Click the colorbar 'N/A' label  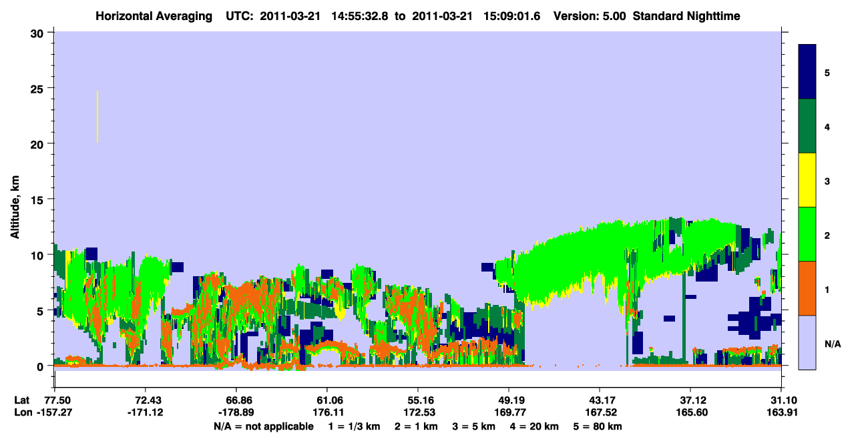(832, 344)
